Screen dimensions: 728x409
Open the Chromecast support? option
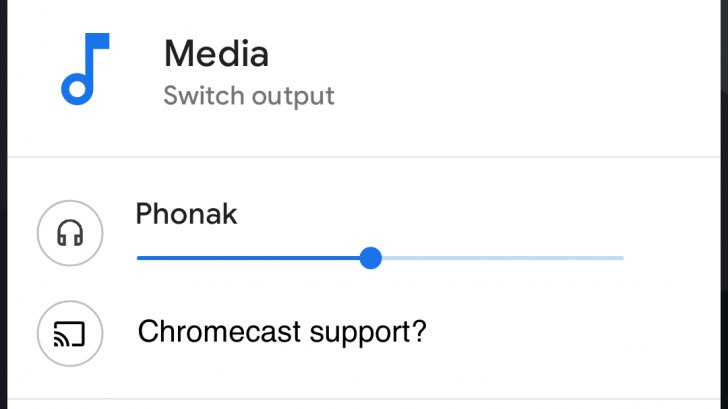(x=282, y=332)
